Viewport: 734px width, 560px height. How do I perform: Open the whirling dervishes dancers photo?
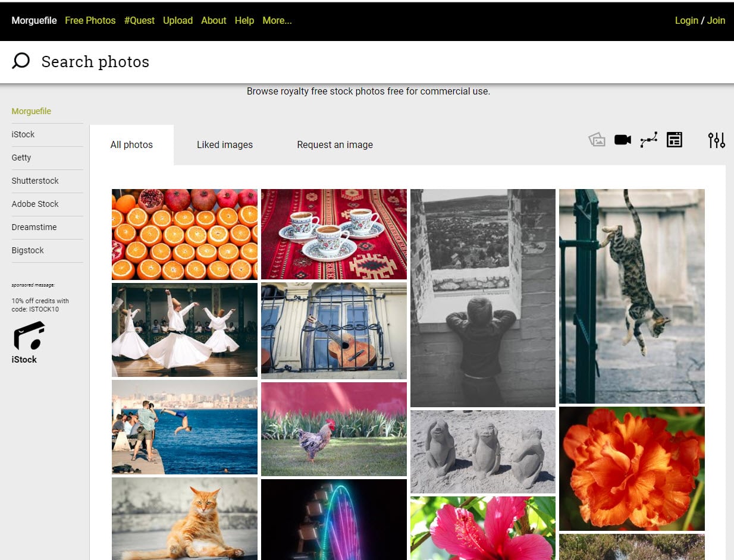tap(184, 329)
